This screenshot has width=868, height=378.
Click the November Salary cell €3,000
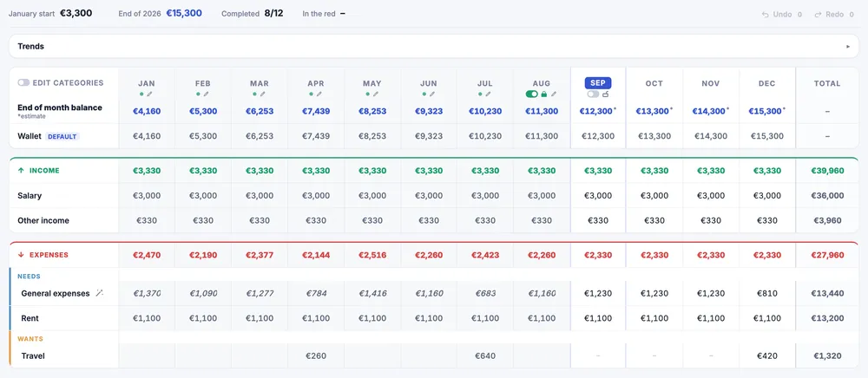pyautogui.click(x=711, y=196)
